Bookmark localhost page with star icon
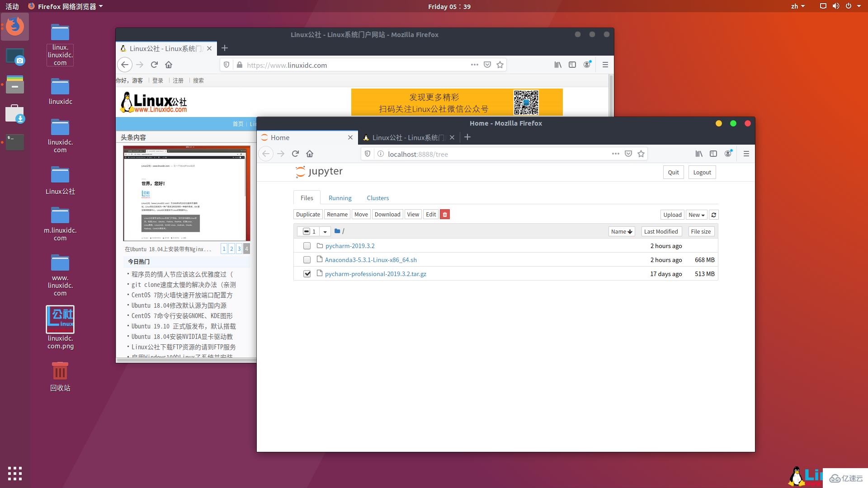 pyautogui.click(x=641, y=154)
